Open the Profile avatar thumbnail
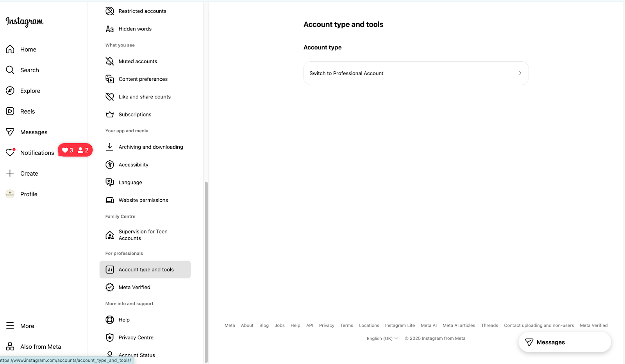This screenshot has width=625, height=364. (10, 194)
